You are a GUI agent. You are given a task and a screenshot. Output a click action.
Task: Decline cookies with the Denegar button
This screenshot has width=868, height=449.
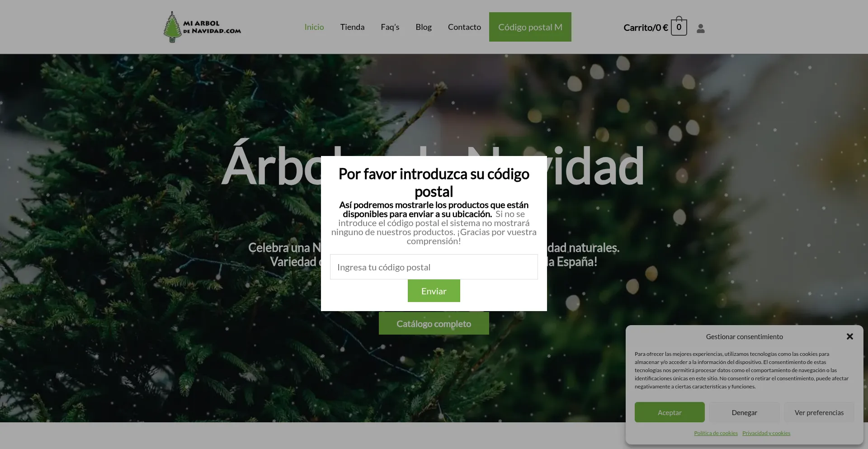click(744, 412)
